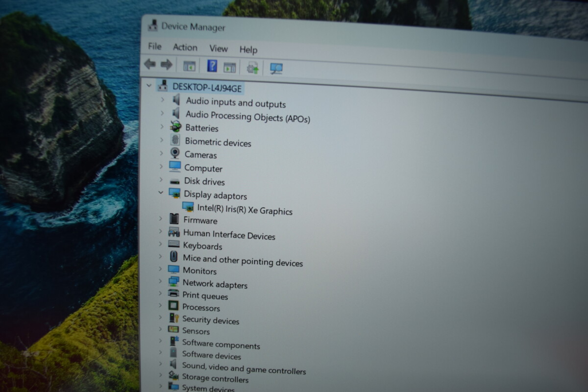Select Intel(R) Iris(R) Xe Graphics
This screenshot has height=392, width=588.
click(245, 209)
